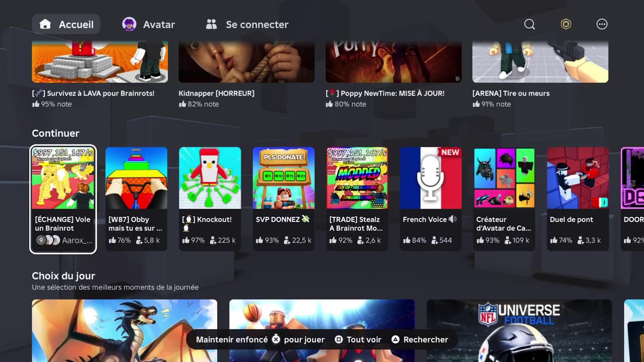644x362 pixels.
Task: Open the search magnifier icon
Action: [x=529, y=24]
